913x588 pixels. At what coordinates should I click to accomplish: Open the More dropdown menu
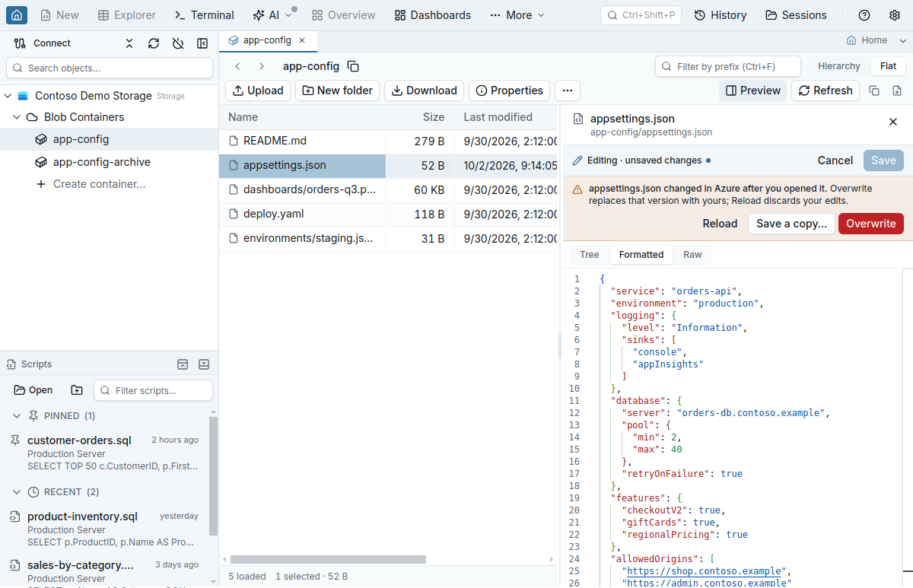coord(517,15)
